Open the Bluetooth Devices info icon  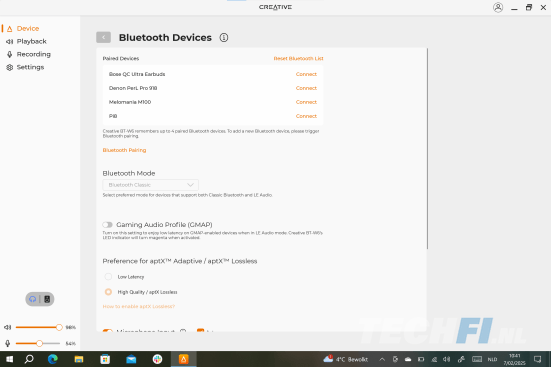[x=224, y=38]
